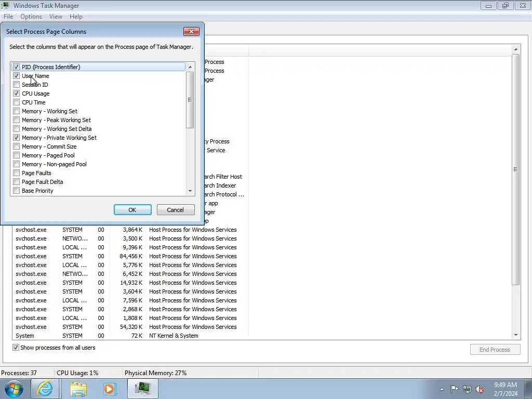
Task: Check Memory - Working Set
Action: pos(16,111)
